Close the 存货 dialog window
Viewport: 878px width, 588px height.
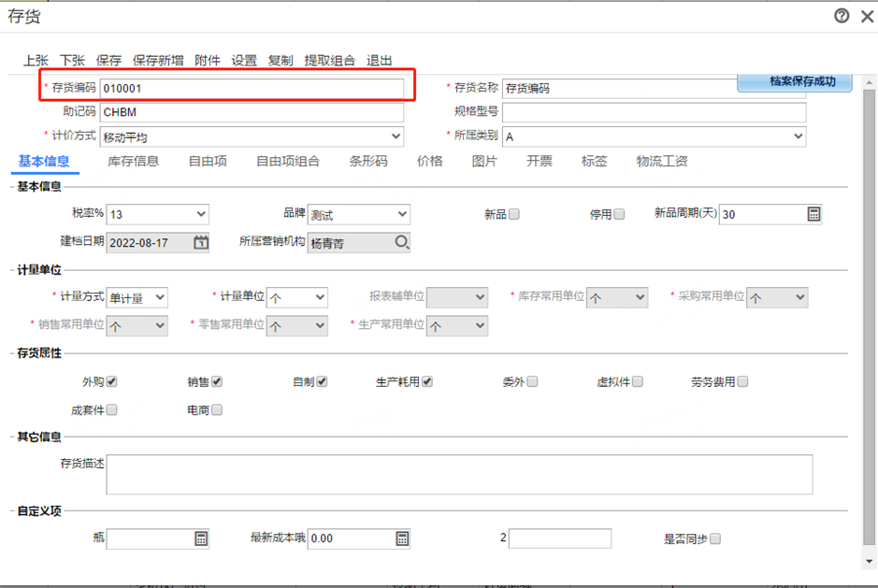point(867,16)
